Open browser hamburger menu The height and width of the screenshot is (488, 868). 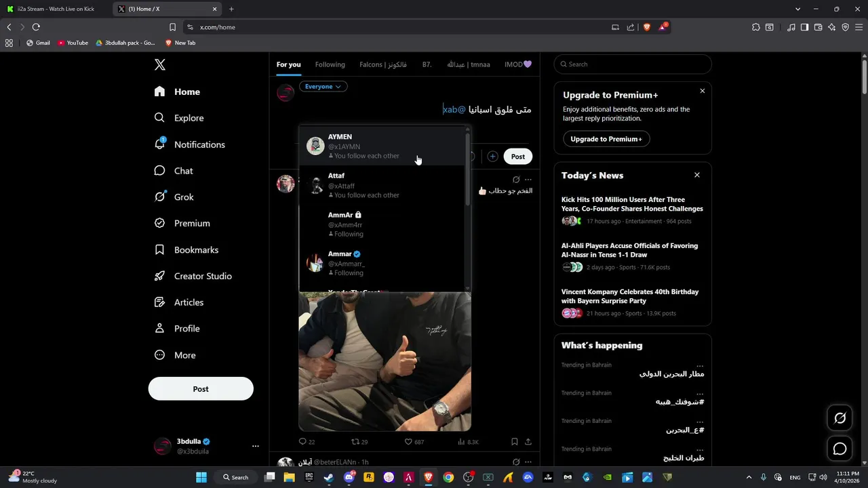pyautogui.click(x=859, y=27)
